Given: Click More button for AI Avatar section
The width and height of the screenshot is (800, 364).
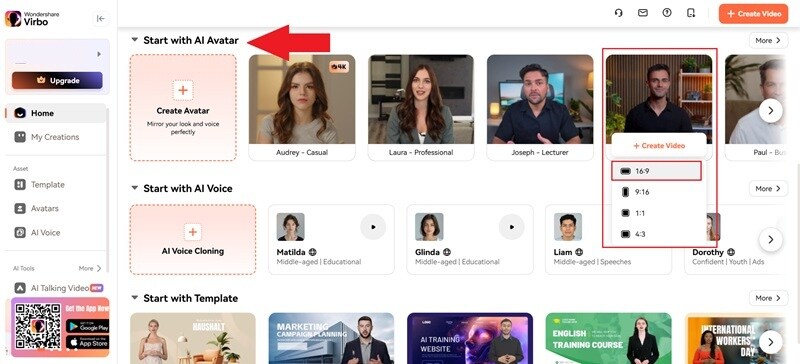Looking at the screenshot, I should tap(768, 40).
